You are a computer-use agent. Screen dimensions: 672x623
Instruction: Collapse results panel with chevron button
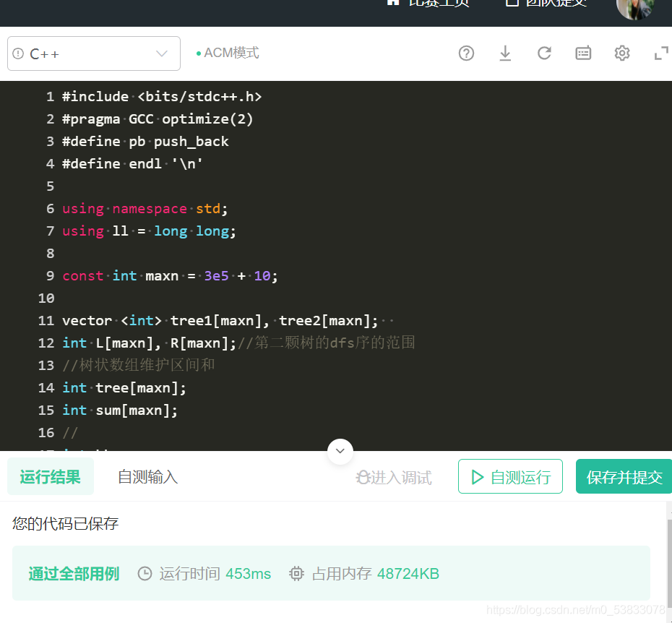tap(340, 451)
